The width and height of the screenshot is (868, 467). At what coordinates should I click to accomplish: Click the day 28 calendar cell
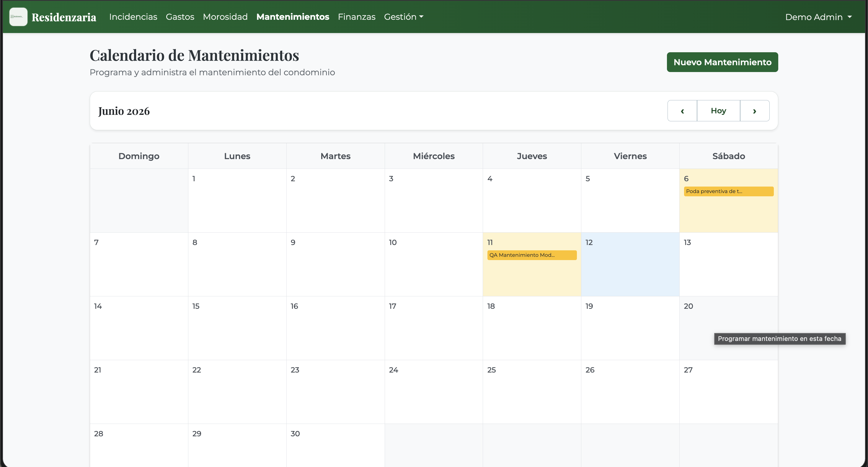tap(139, 445)
